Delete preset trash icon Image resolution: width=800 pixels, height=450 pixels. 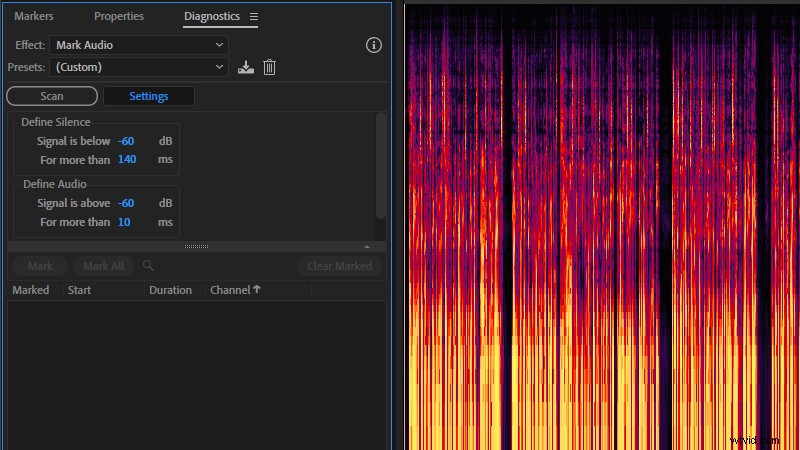point(269,67)
